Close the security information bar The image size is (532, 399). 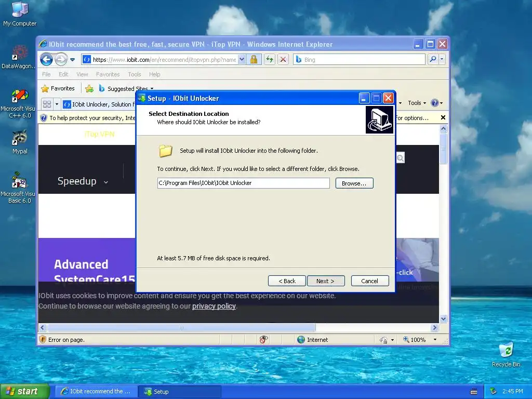point(443,118)
